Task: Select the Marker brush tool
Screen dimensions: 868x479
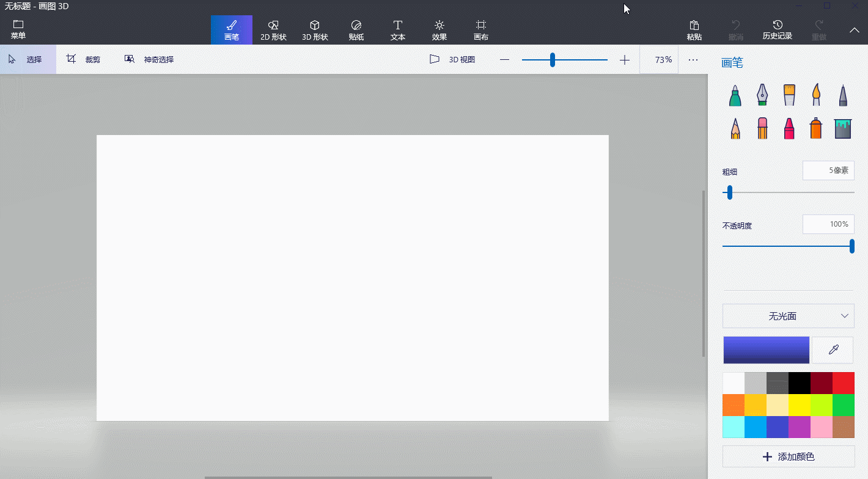Action: [735, 95]
